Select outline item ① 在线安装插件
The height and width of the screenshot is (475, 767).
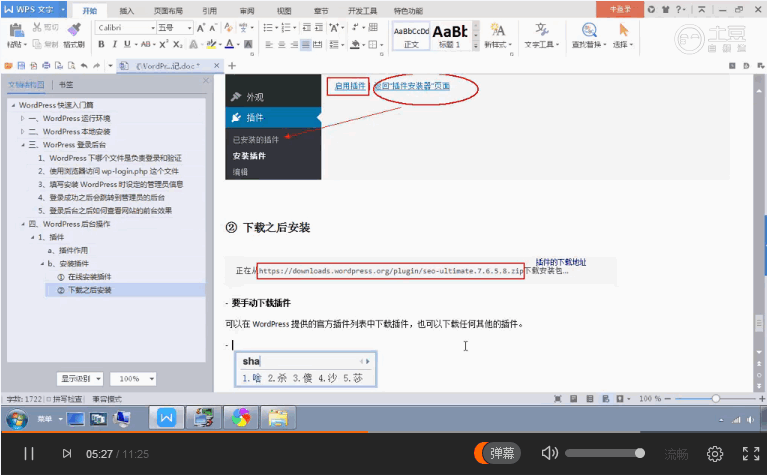pos(85,277)
